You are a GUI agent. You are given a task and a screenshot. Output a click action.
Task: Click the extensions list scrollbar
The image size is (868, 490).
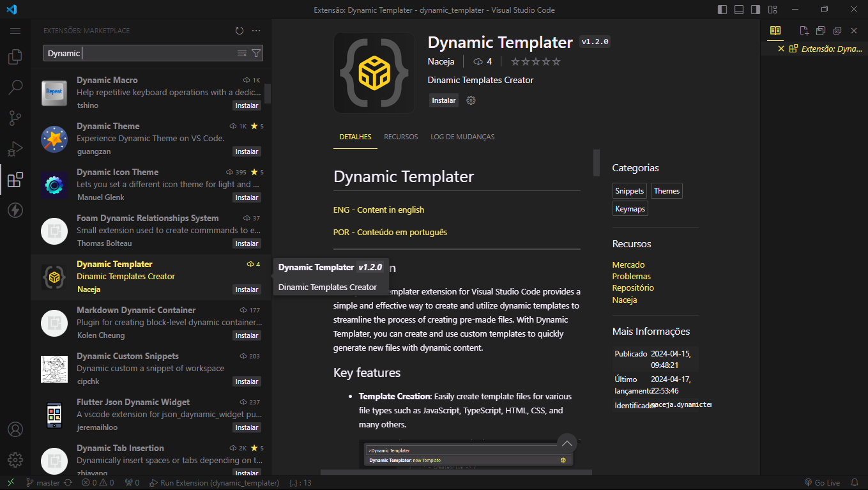click(268, 93)
